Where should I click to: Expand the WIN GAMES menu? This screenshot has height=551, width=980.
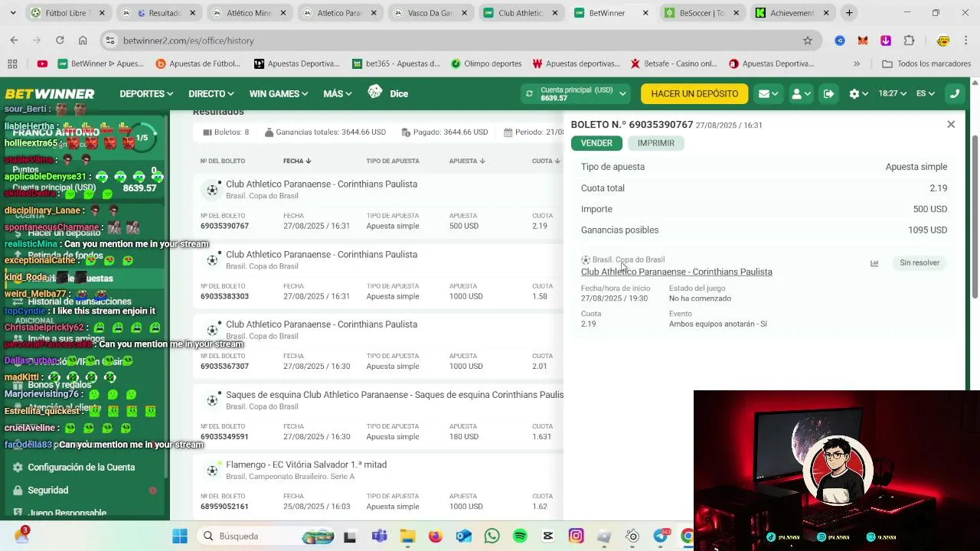click(x=278, y=93)
